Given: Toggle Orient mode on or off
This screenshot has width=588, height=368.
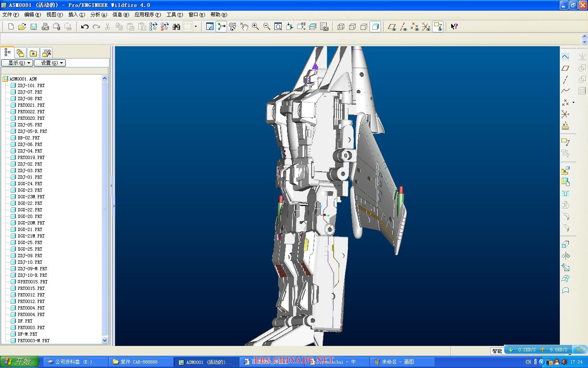Looking at the screenshot, I should point(232,27).
